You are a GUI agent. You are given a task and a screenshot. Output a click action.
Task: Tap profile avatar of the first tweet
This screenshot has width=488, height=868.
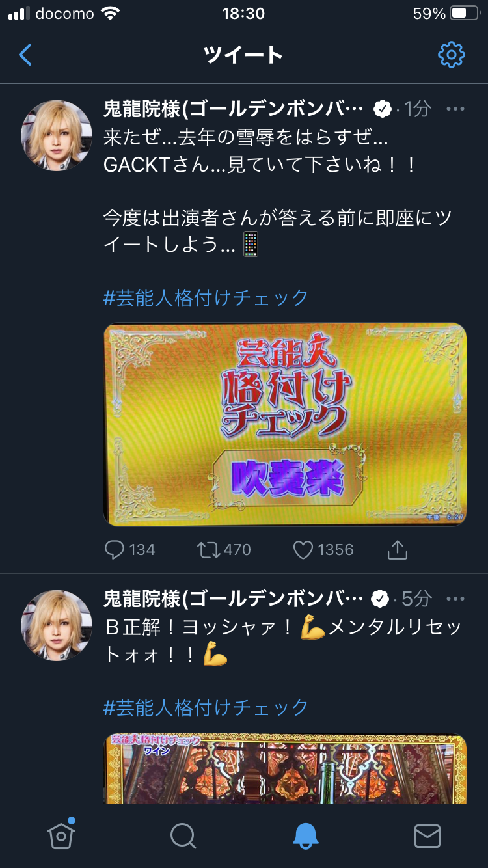57,135
